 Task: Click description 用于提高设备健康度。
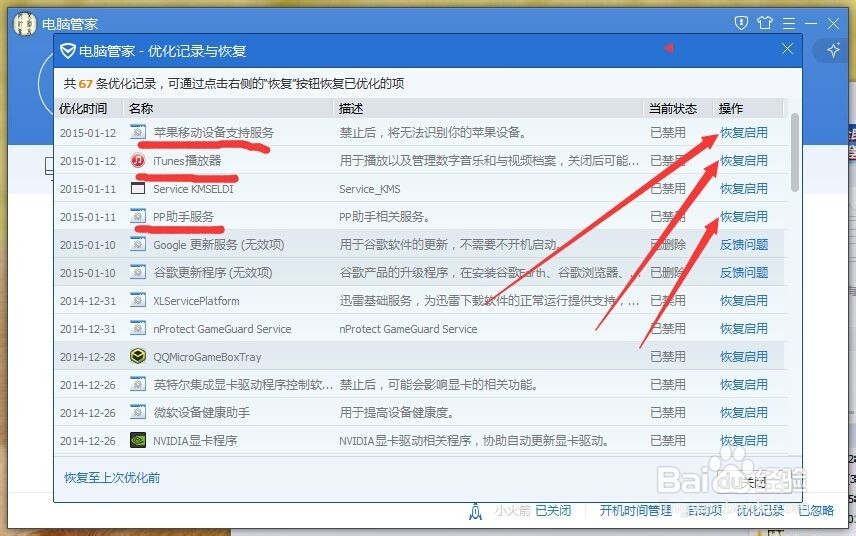click(x=396, y=413)
